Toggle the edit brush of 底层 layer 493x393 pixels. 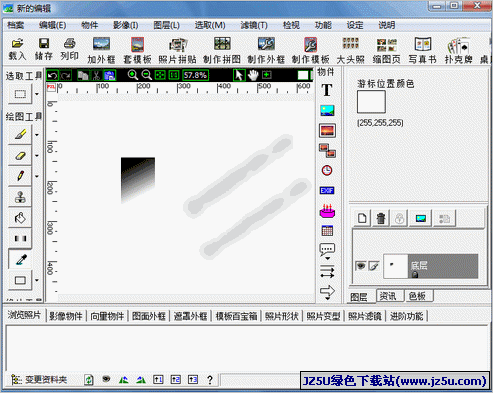[374, 266]
